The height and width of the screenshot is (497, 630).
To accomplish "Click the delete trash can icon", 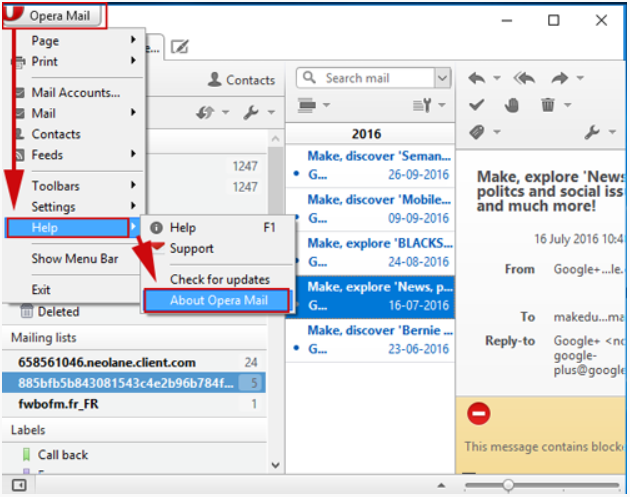I will coord(548,105).
